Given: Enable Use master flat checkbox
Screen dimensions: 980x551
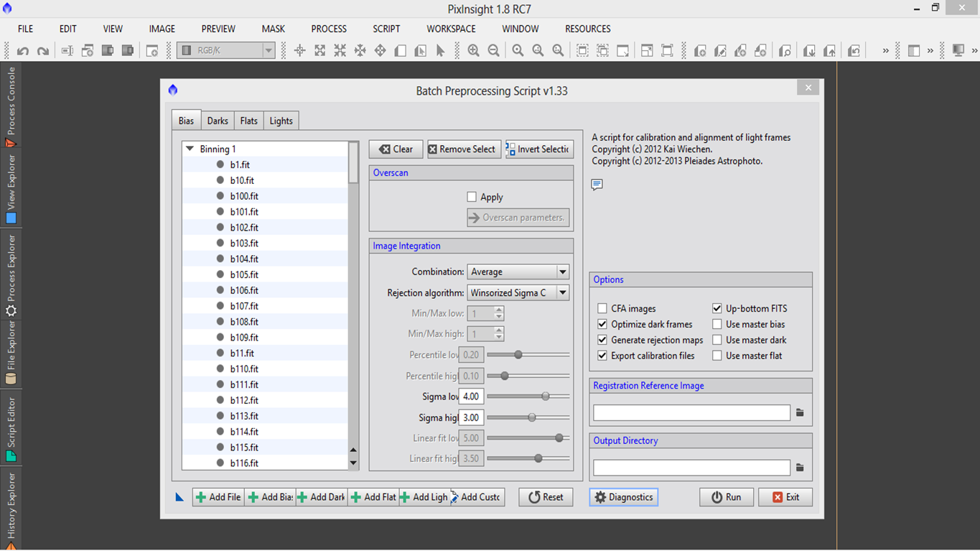Looking at the screenshot, I should [x=717, y=356].
